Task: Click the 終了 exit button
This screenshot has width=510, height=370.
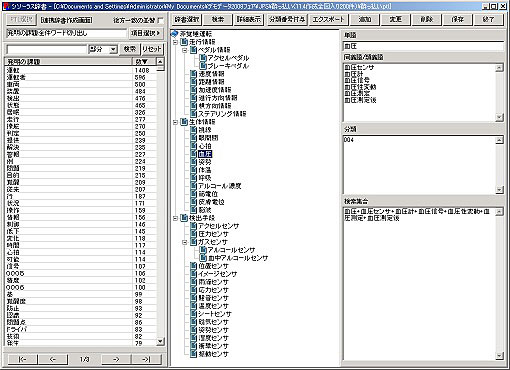Action: (x=488, y=19)
